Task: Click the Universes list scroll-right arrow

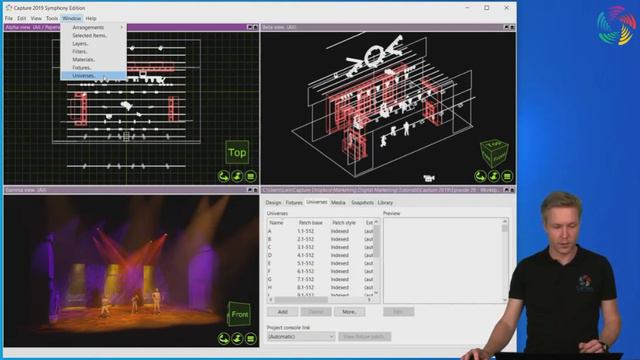Action: pyautogui.click(x=369, y=300)
